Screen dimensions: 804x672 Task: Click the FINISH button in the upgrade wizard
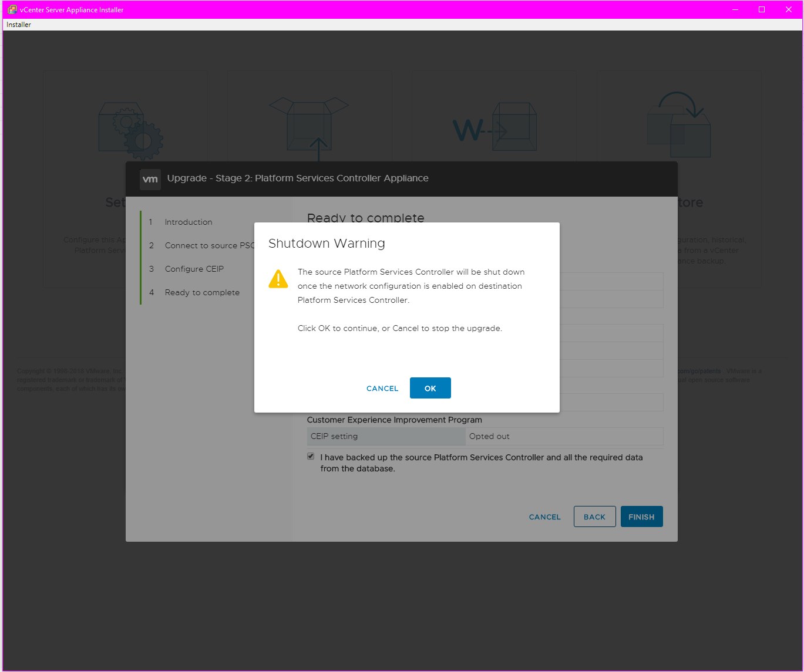tap(641, 516)
